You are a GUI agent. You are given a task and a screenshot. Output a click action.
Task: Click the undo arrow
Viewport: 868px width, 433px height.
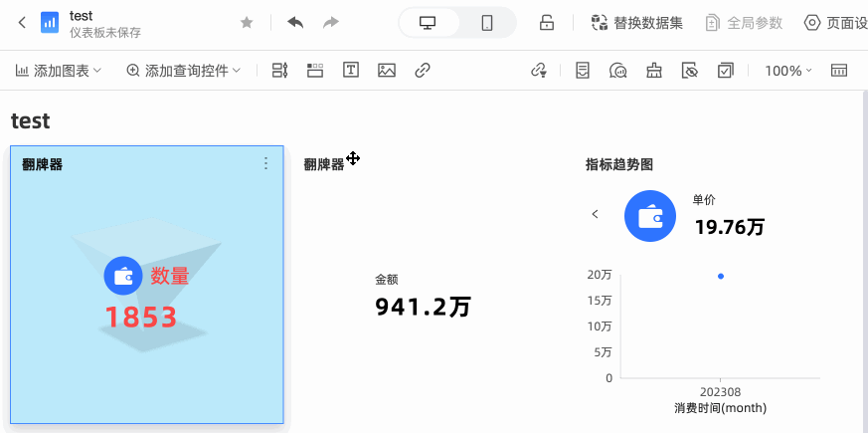pos(295,22)
